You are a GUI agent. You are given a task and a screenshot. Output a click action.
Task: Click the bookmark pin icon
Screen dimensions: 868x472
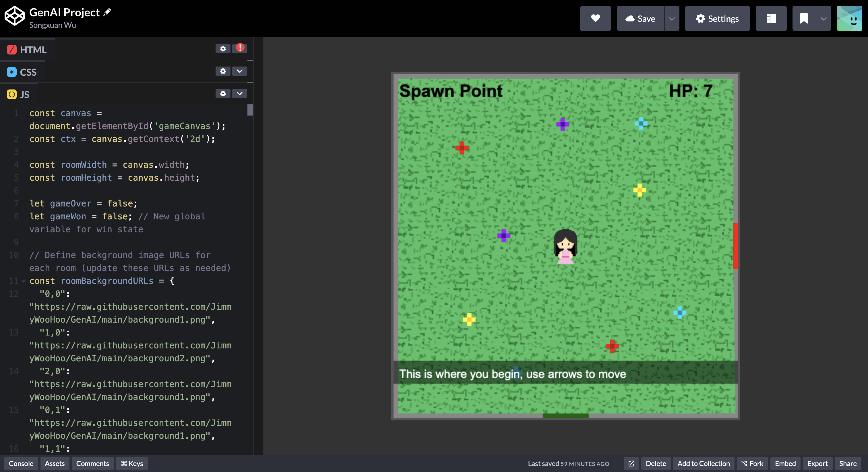[804, 18]
